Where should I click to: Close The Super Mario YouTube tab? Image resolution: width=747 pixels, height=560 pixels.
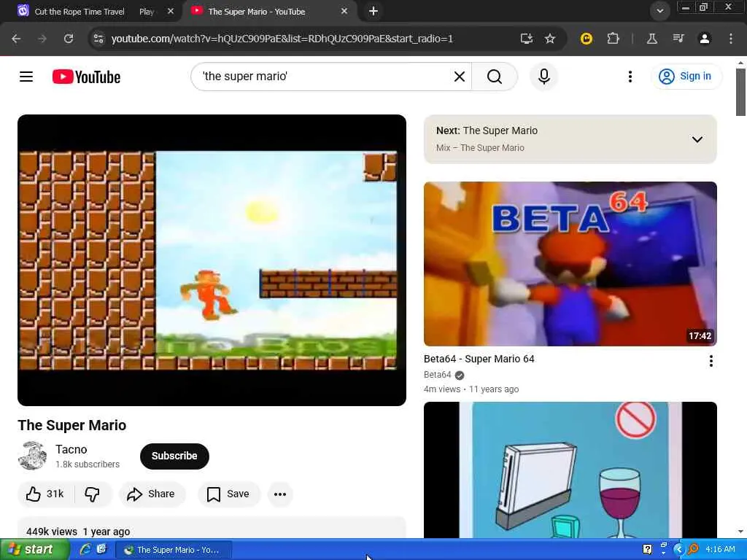click(344, 11)
